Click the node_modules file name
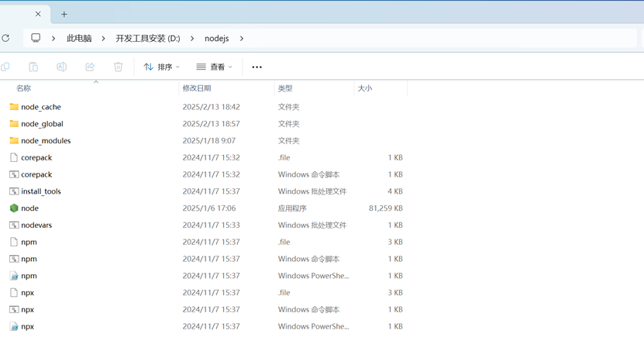The width and height of the screenshot is (644, 351). 46,140
